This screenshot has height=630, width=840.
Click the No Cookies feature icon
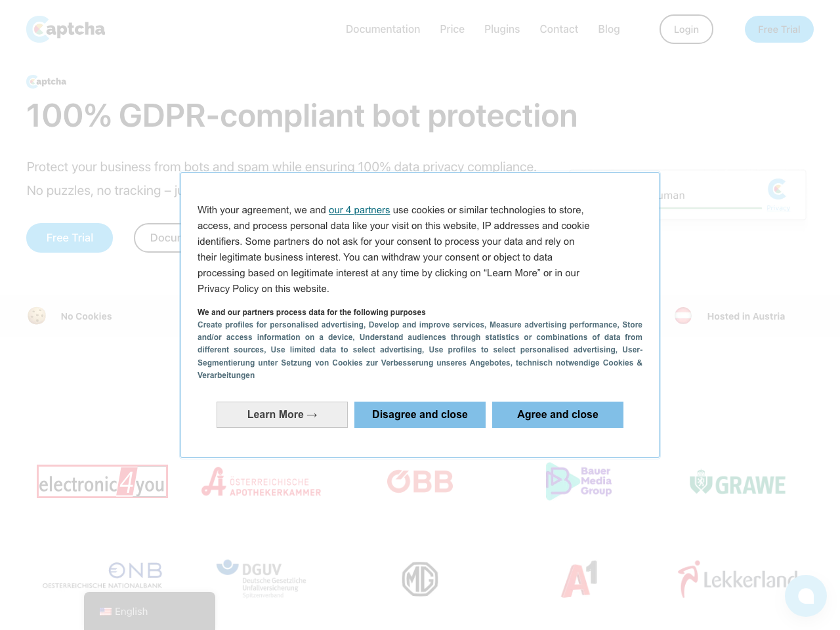pos(37,316)
